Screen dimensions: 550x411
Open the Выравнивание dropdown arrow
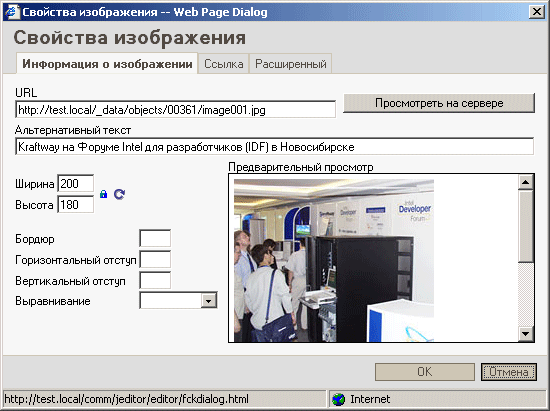tap(209, 301)
